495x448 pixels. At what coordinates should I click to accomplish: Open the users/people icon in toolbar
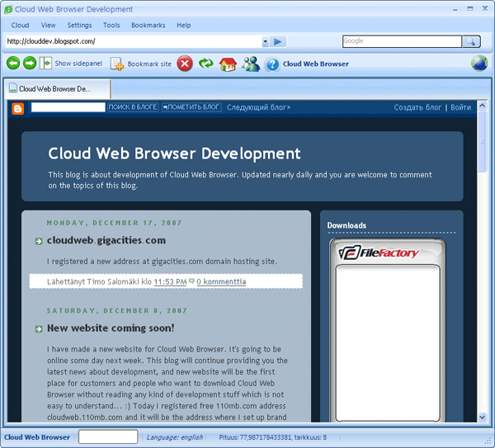click(x=251, y=64)
